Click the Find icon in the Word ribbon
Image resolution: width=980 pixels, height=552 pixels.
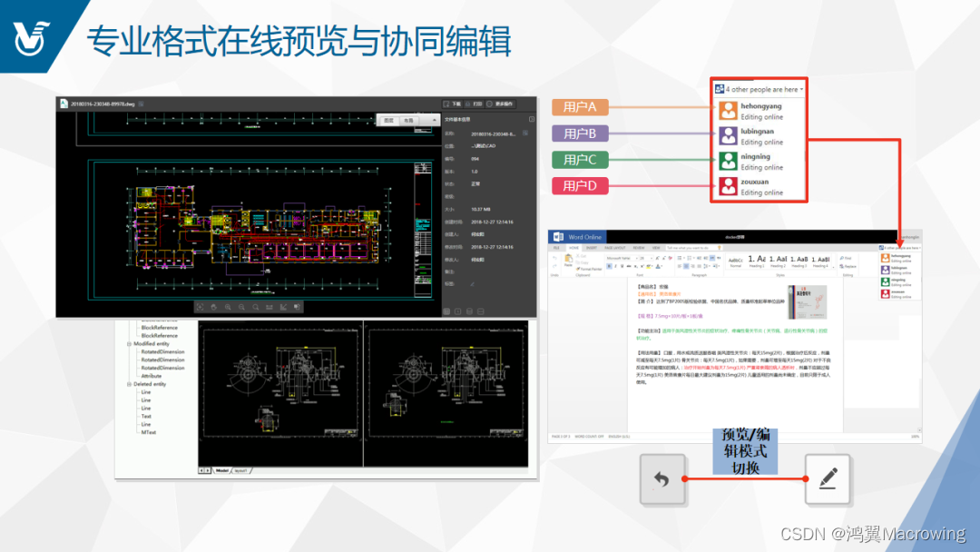coord(843,258)
